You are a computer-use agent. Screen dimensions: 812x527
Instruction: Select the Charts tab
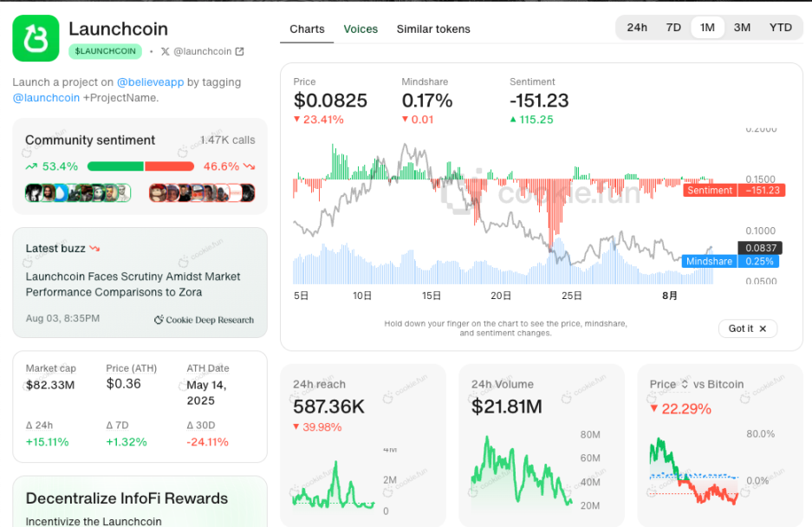point(307,29)
